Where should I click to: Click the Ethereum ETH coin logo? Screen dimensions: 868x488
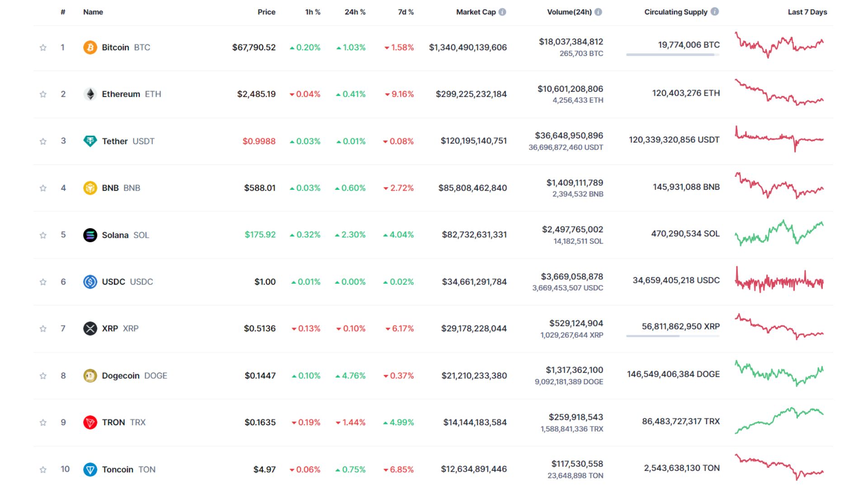[90, 94]
